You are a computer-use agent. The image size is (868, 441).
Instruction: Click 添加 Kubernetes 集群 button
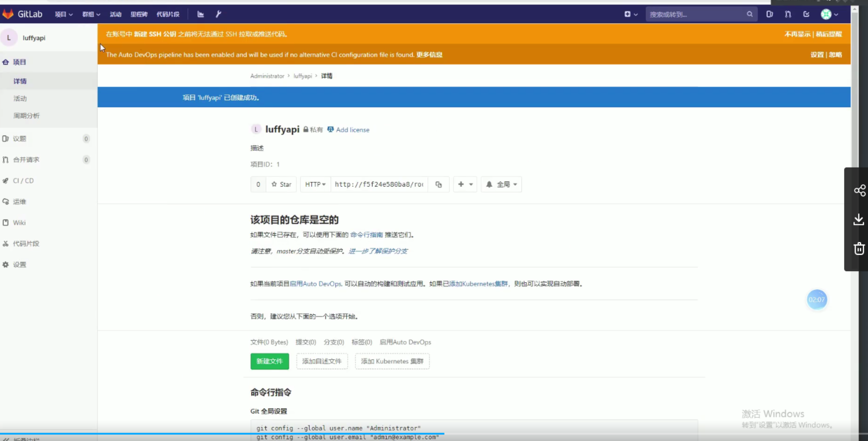click(x=392, y=361)
